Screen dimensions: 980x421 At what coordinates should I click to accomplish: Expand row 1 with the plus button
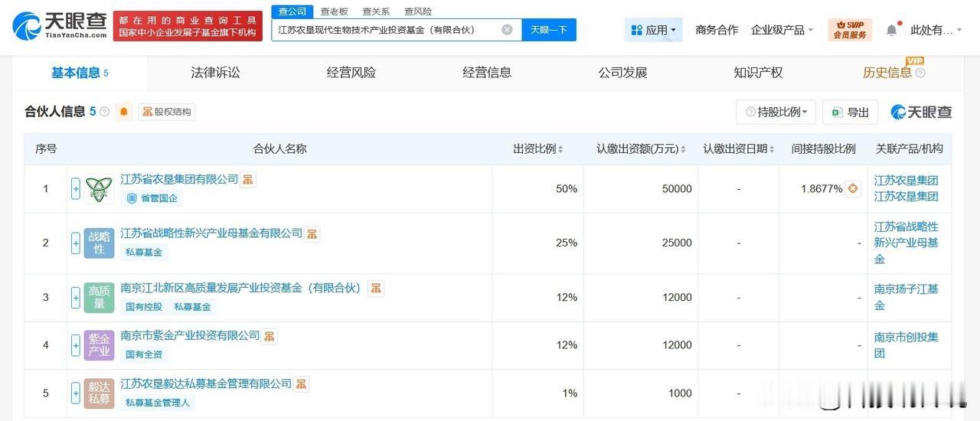click(x=76, y=188)
